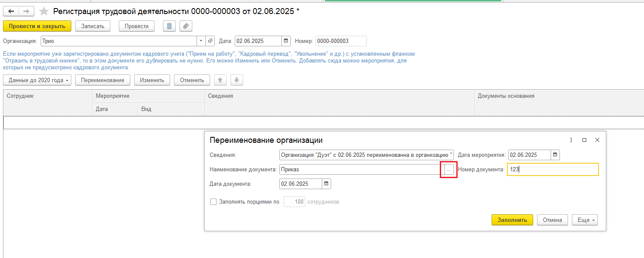
Task: Add document to favorites with star icon
Action: 44,11
